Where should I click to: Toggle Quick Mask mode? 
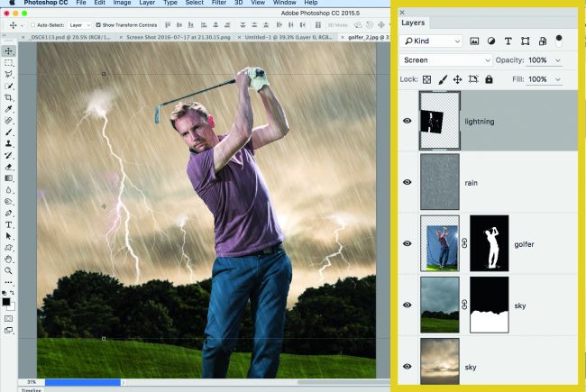click(x=8, y=318)
